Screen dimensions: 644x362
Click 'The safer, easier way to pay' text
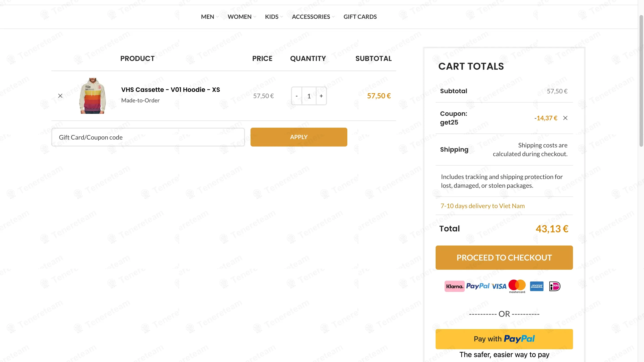click(x=504, y=355)
